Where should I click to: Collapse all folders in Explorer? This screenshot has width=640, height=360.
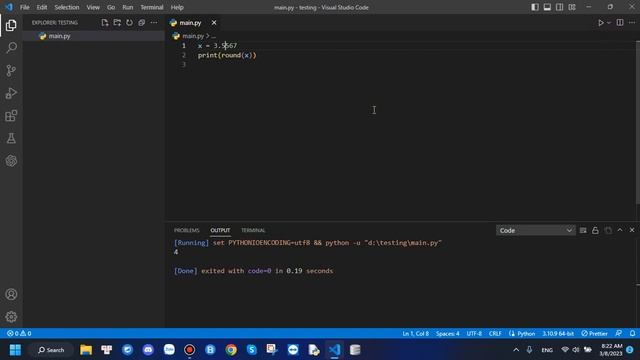(x=142, y=23)
